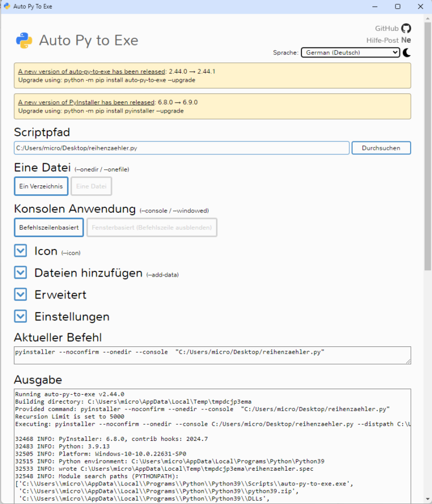Expand the Icon section chevron
432x504 pixels.
click(x=21, y=251)
